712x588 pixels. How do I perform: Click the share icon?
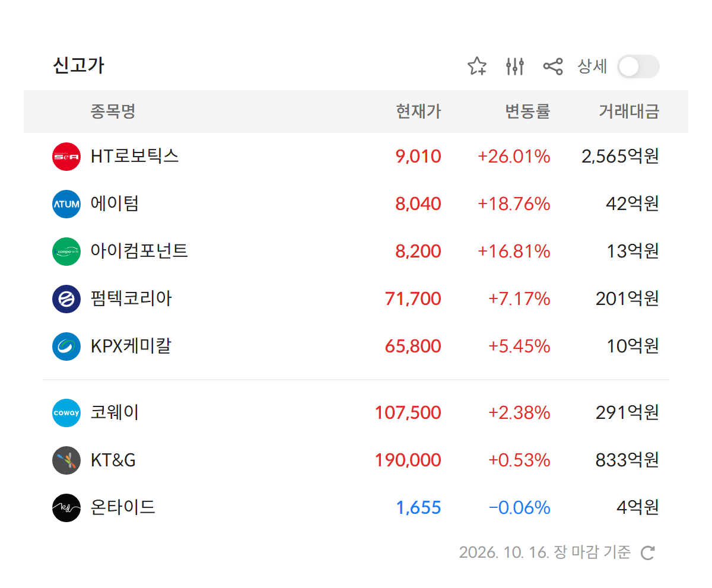(x=553, y=66)
